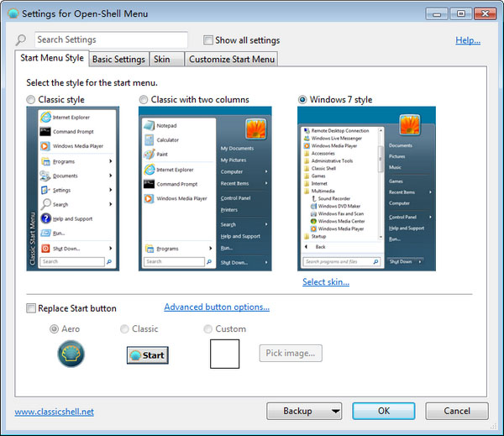This screenshot has width=504, height=436.
Task: Click the Cancel button
Action: click(457, 412)
